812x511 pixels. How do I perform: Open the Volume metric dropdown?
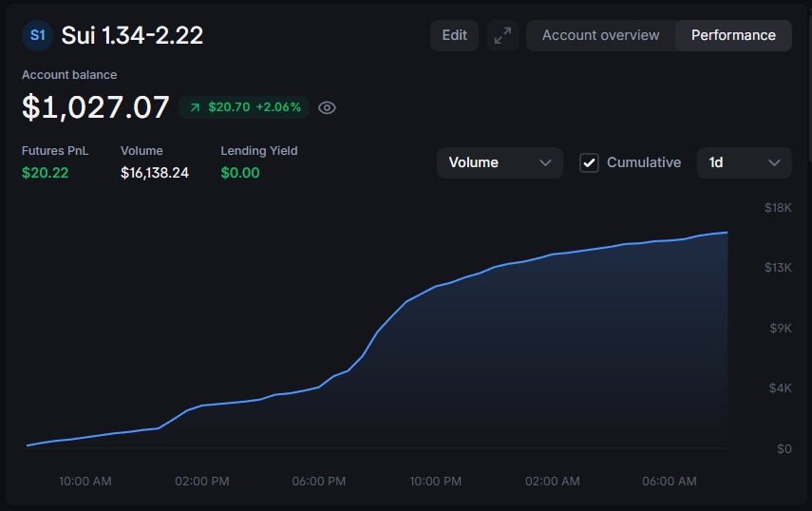(x=500, y=162)
